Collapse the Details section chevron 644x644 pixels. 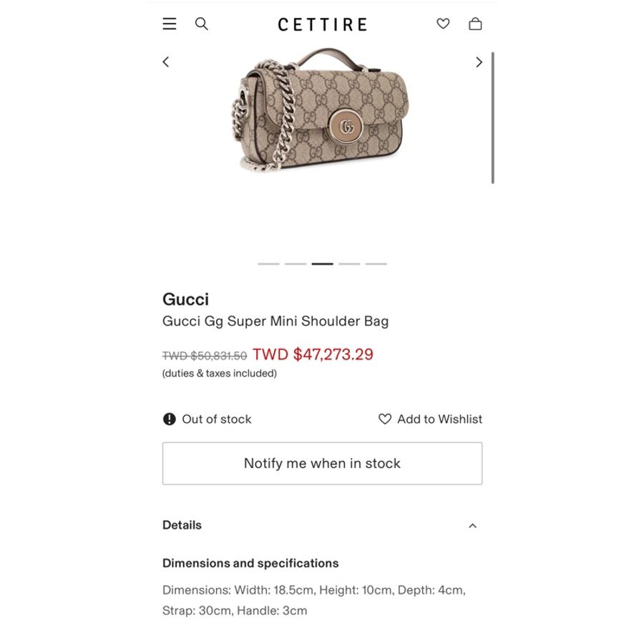(473, 526)
